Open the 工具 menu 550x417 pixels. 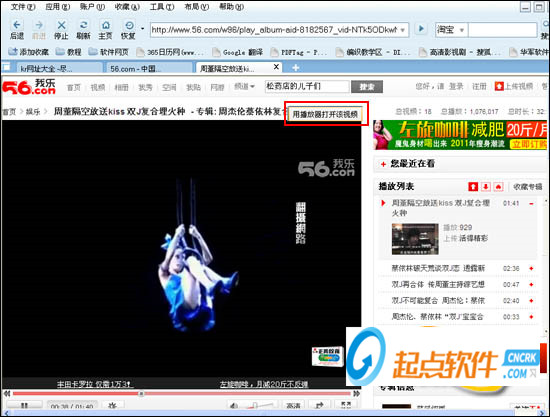[x=162, y=7]
